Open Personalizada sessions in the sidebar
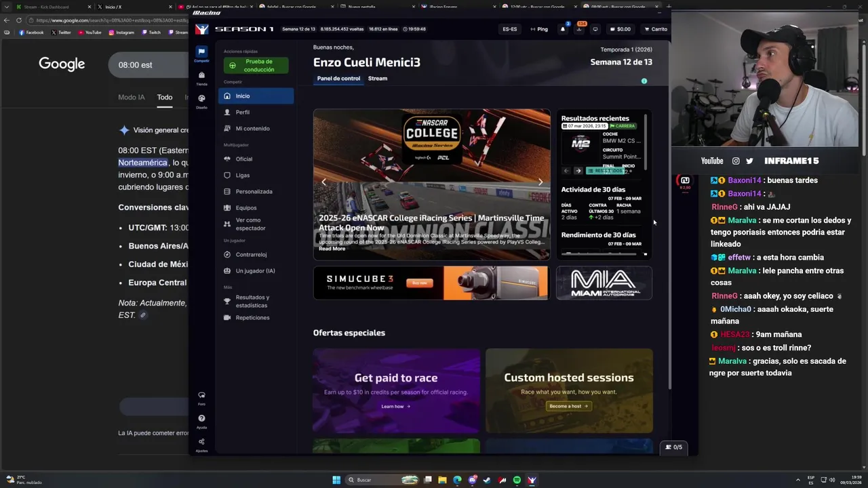The image size is (868, 488). [256, 192]
